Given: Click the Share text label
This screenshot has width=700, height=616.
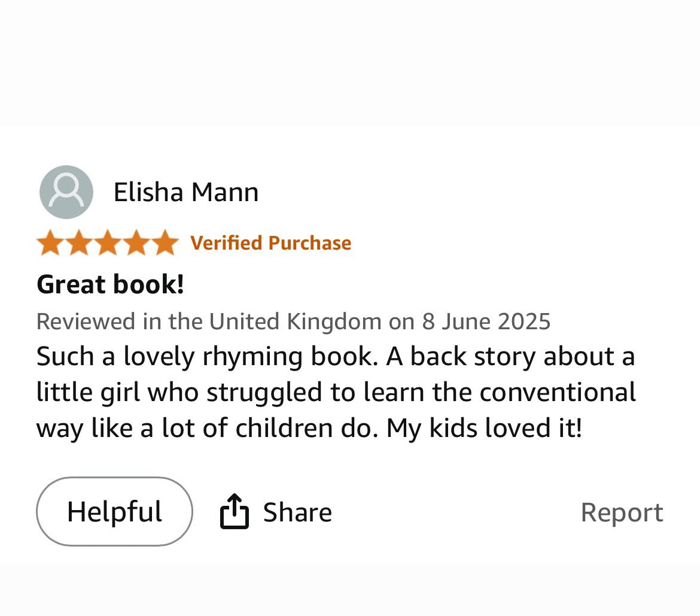Looking at the screenshot, I should click(297, 513).
